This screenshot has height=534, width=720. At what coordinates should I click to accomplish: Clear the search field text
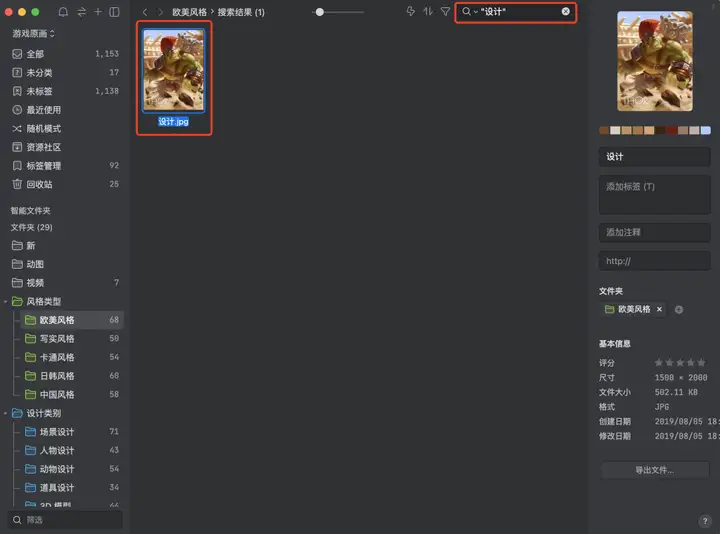(566, 11)
